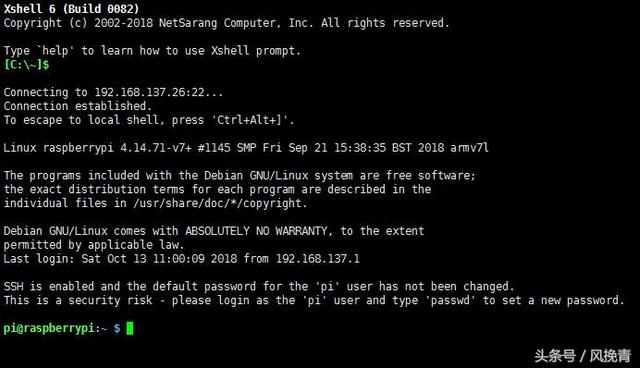The height and width of the screenshot is (368, 640).
Task: Click the local [C:\~]$ prompt
Action: pyautogui.click(x=27, y=64)
